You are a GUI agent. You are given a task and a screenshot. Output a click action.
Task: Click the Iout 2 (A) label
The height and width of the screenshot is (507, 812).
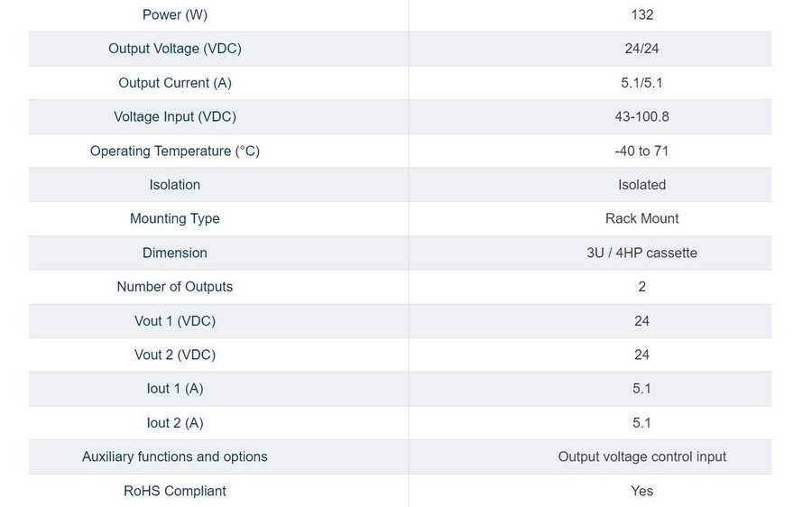tap(175, 423)
